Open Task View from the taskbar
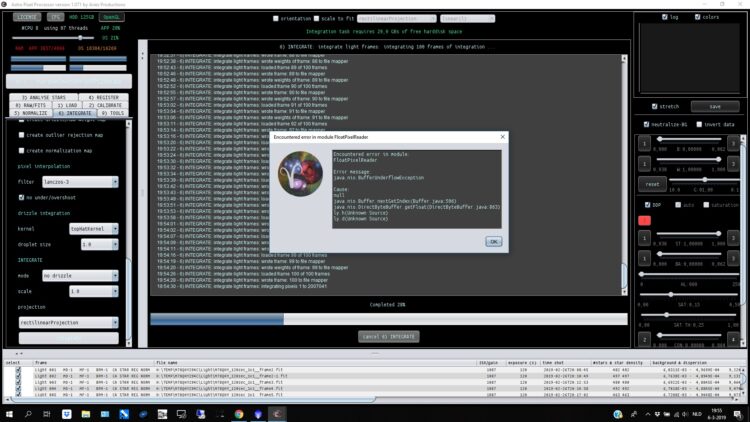This screenshot has width=750, height=422. 47,414
